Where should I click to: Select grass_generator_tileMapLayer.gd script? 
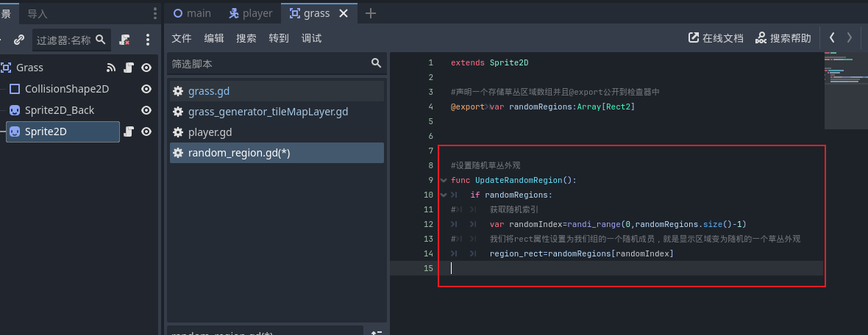[x=277, y=112]
